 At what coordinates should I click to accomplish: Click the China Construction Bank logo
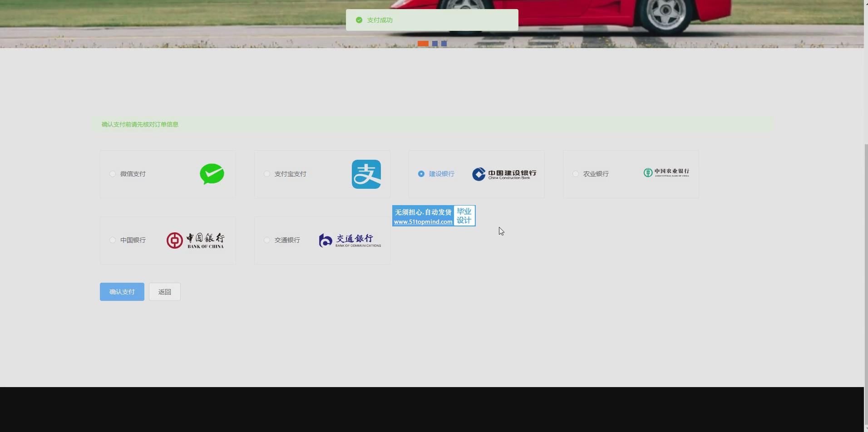[504, 174]
